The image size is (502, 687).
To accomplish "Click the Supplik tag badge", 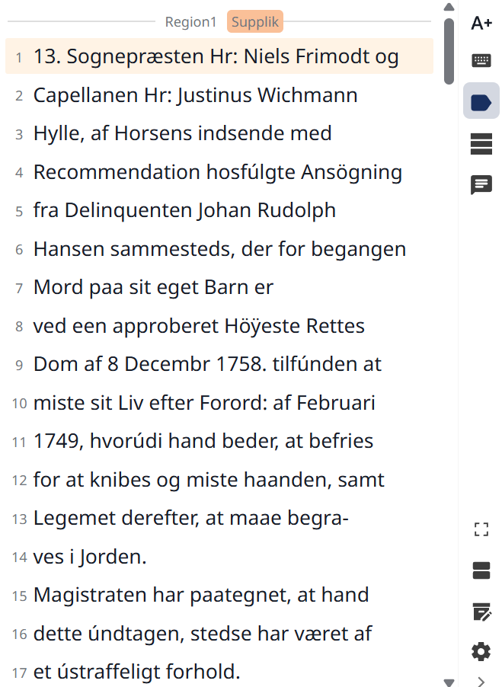I will pos(255,21).
